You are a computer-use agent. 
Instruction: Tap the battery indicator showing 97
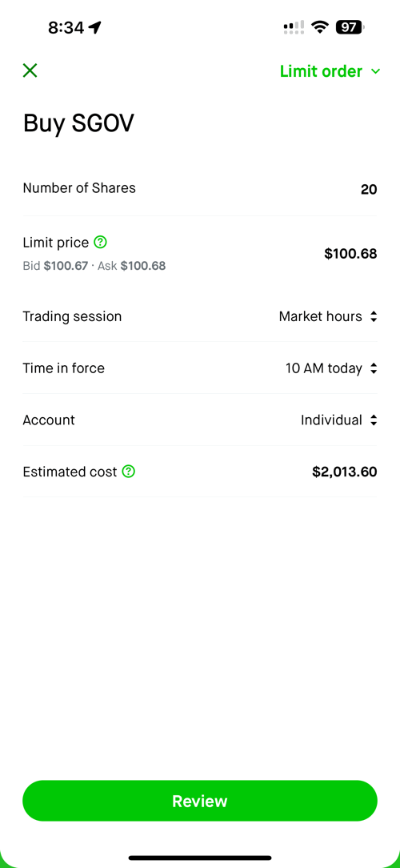(x=350, y=26)
